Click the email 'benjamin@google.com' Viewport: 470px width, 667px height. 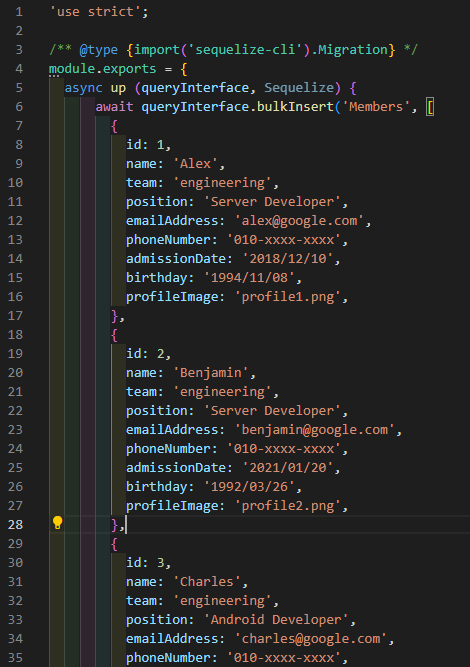(315, 430)
